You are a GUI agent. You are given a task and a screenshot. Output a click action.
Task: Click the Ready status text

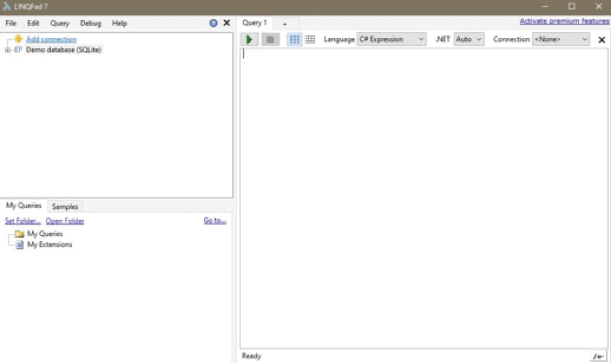[251, 356]
